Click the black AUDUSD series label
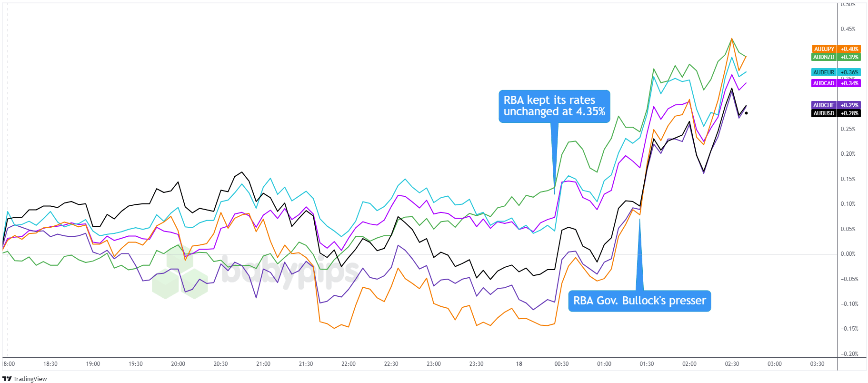The height and width of the screenshot is (383, 868). click(x=824, y=113)
